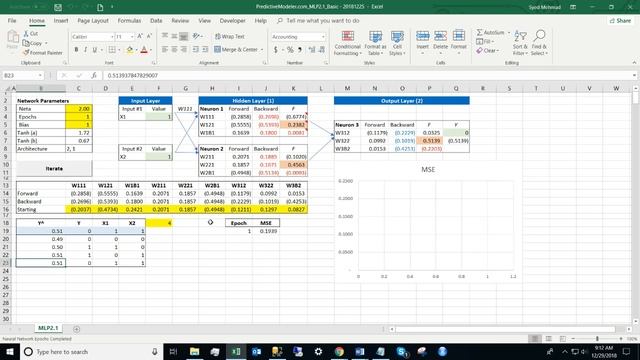Switch to the Formulas tab
The width and height of the screenshot is (640, 360).
[129, 20]
